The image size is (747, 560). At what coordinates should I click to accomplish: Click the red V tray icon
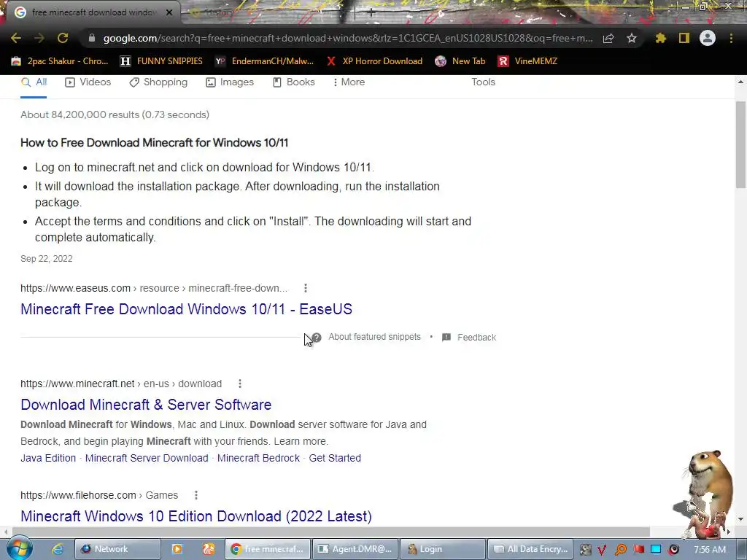point(602,550)
